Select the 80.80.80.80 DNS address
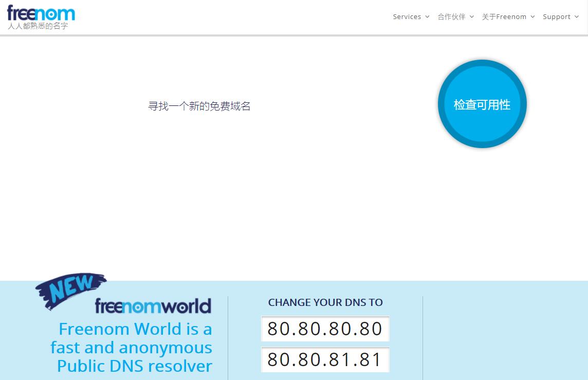This screenshot has height=380, width=588. [325, 329]
